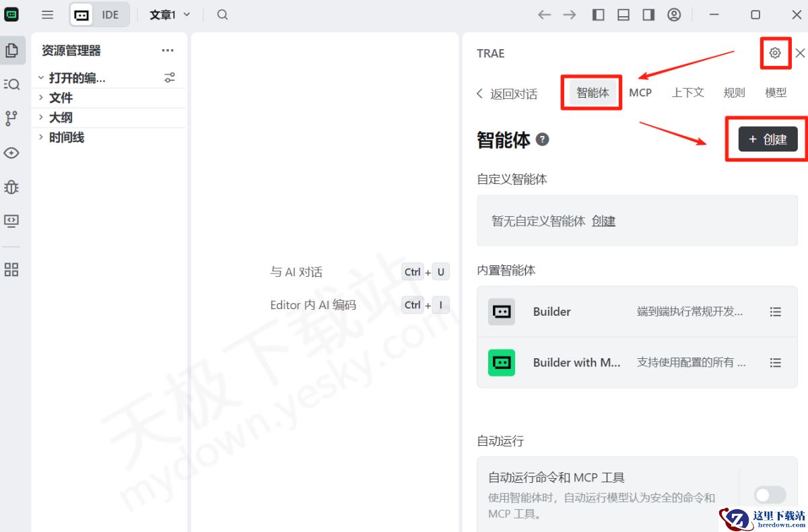Open the Explorer more actions ellipsis
Viewport: 808px width, 532px height.
point(168,51)
